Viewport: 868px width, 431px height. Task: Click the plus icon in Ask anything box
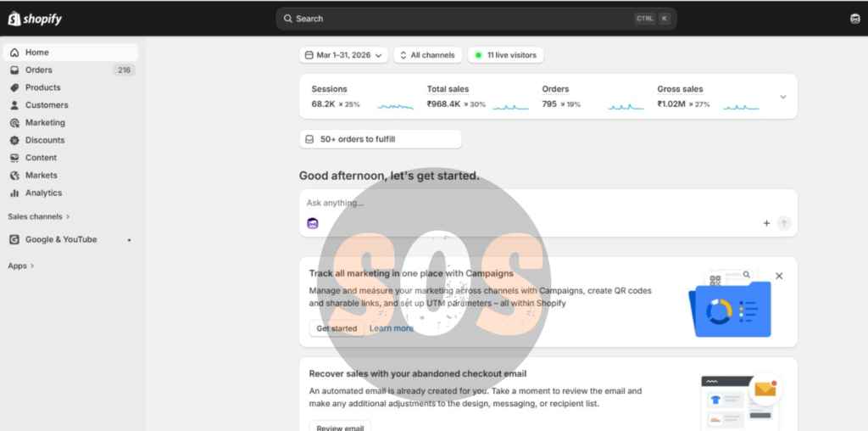coord(766,223)
